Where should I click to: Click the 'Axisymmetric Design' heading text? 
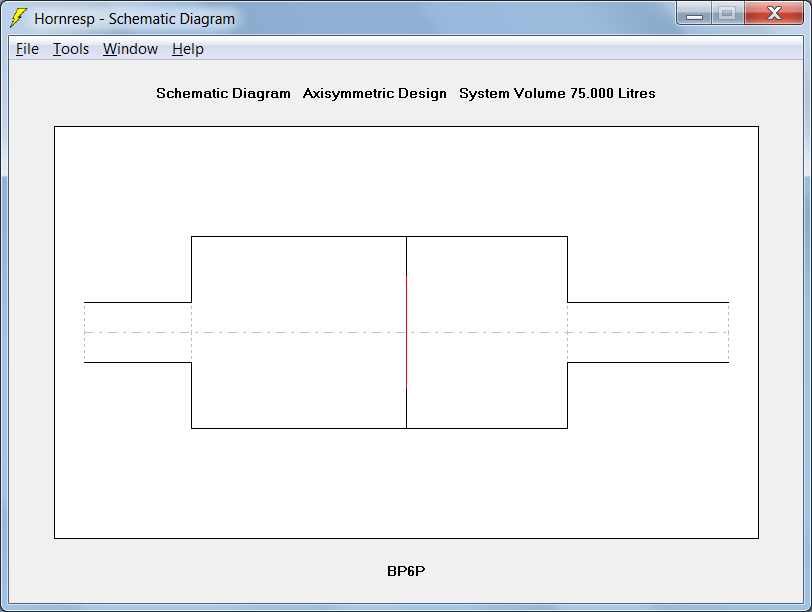pos(374,93)
